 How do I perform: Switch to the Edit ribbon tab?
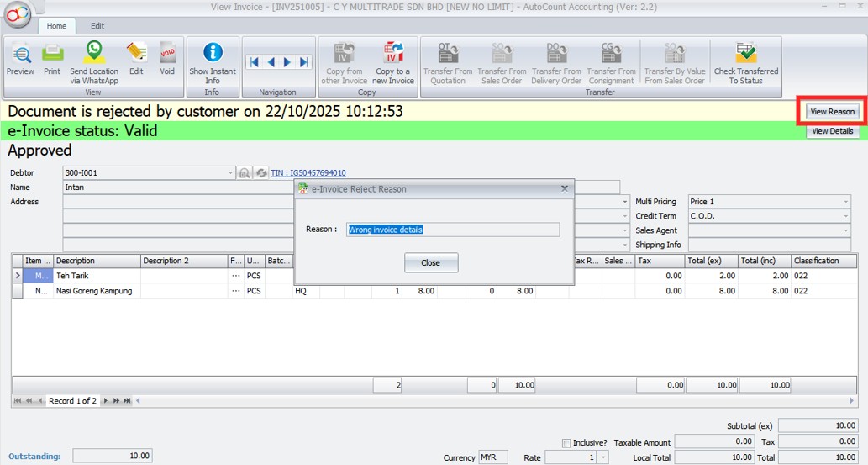pyautogui.click(x=97, y=26)
